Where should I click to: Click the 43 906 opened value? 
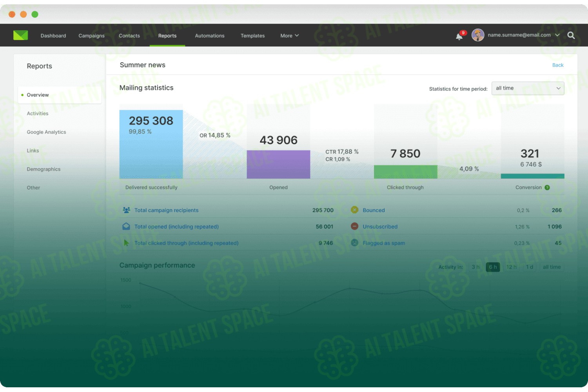coord(278,140)
